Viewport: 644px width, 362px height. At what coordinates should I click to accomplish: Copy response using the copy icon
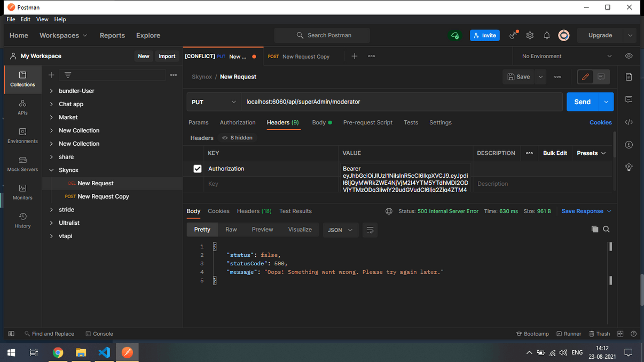tap(594, 229)
